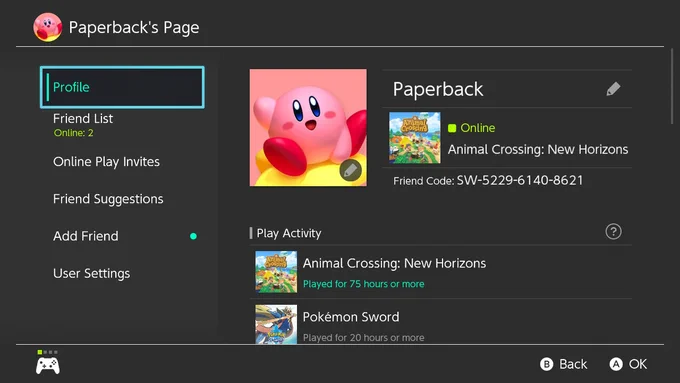Viewport: 680px width, 383px height.
Task: Click the green Online status indicator
Action: click(x=452, y=128)
